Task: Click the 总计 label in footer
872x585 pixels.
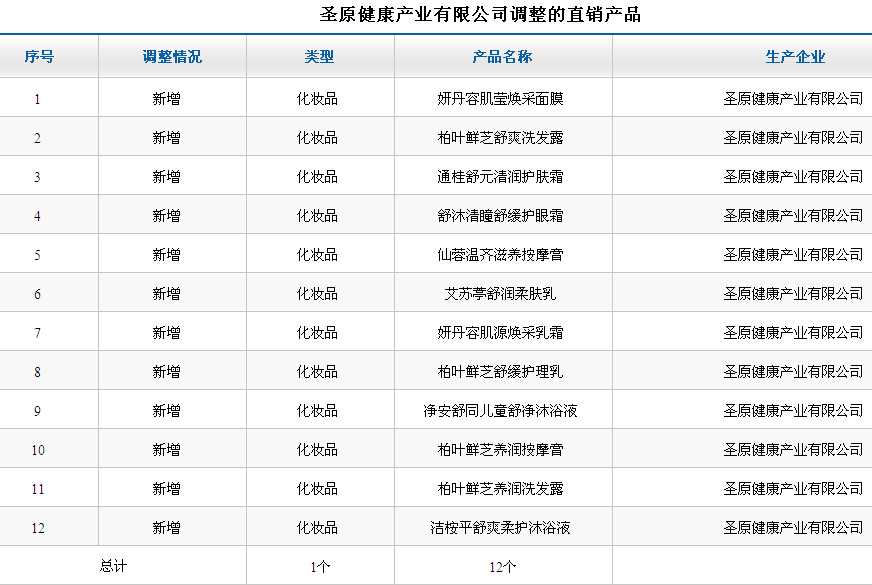Action: [113, 566]
